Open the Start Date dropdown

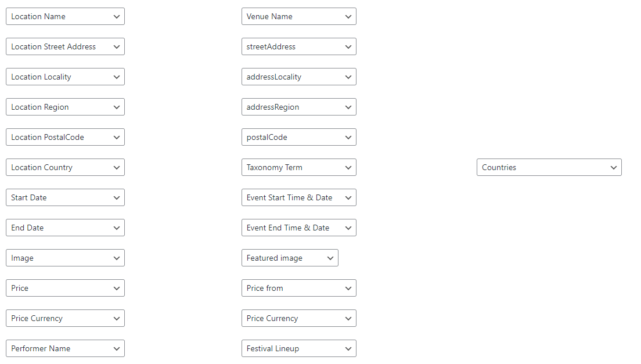66,198
